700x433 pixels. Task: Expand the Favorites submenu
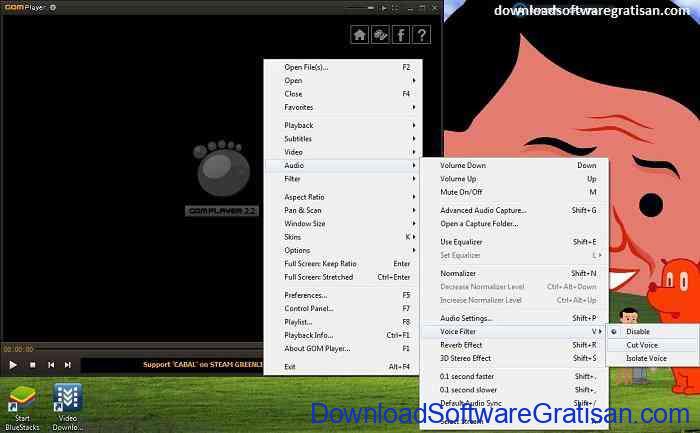[x=342, y=108]
